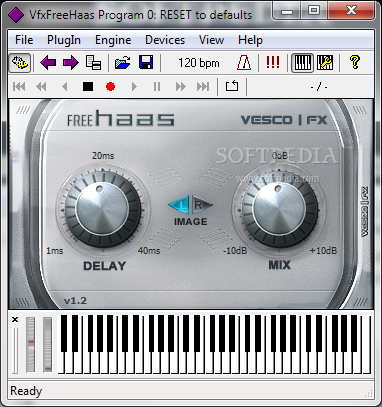Open keyboard configuration icon with wrench
Screen dimensions: 382x407
324,63
